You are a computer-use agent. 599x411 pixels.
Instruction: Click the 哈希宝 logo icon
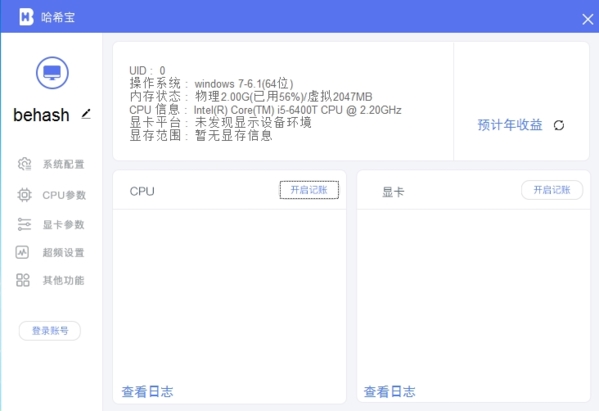click(x=26, y=17)
